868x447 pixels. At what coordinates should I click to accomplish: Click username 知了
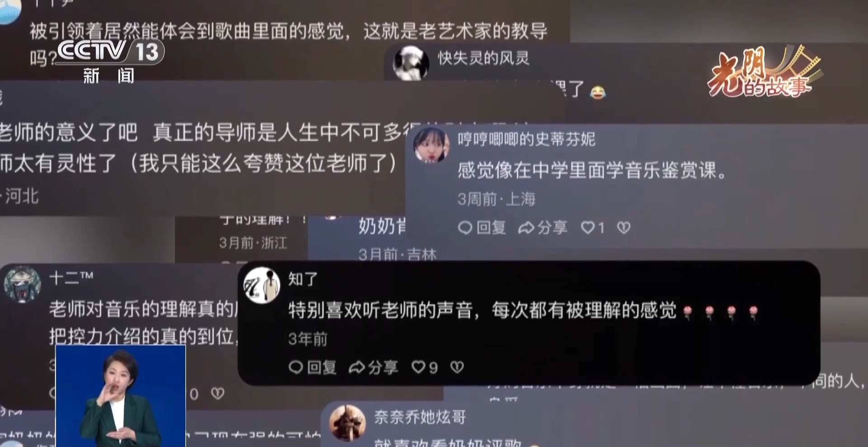(x=303, y=279)
